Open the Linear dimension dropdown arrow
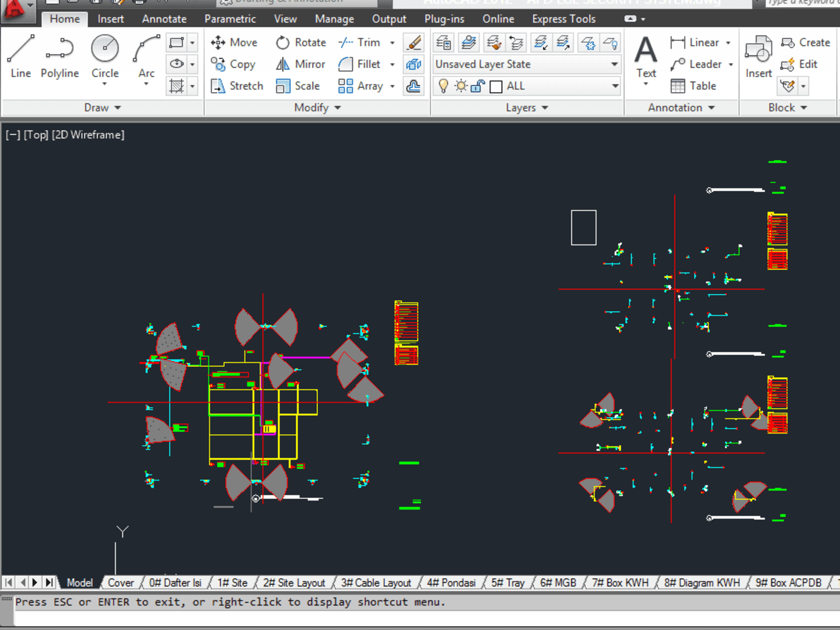 728,43
